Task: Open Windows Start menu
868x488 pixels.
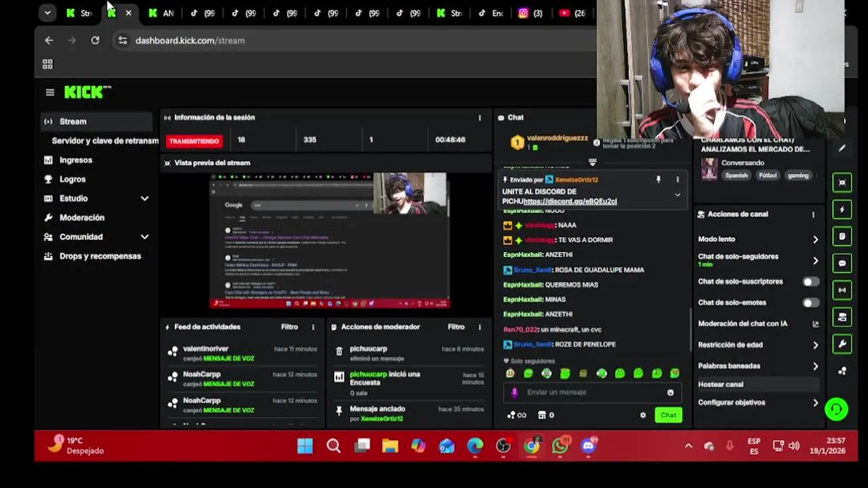Action: point(305,446)
